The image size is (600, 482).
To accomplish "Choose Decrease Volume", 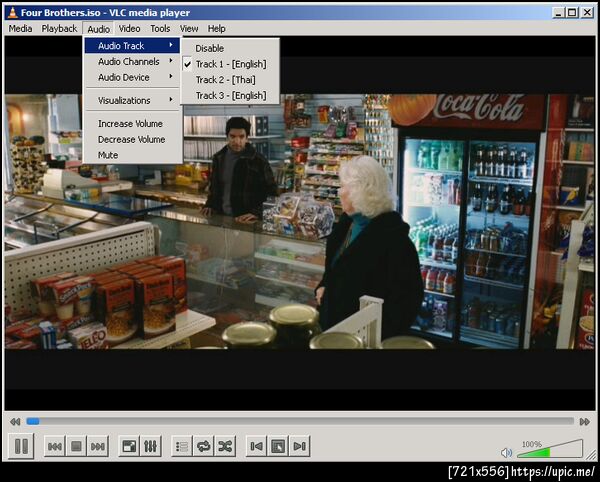I will (x=132, y=140).
